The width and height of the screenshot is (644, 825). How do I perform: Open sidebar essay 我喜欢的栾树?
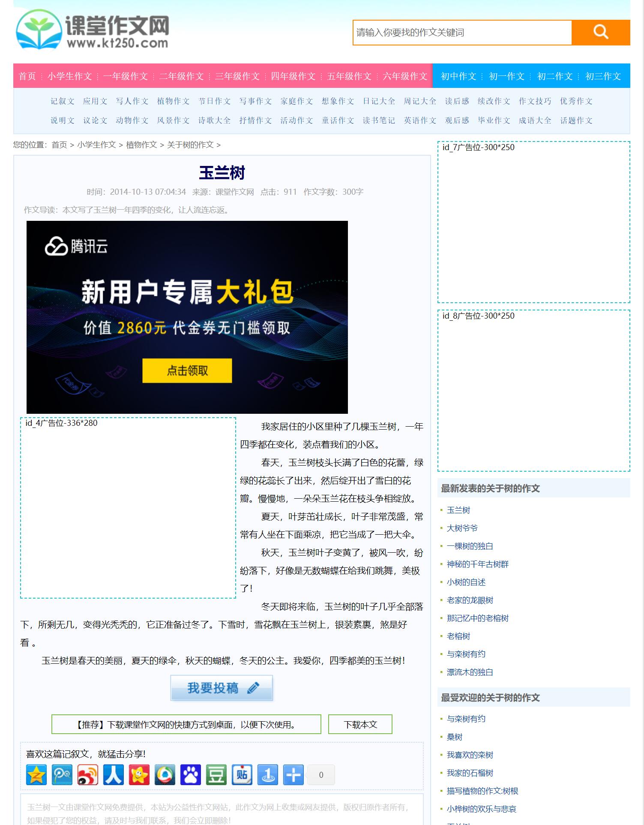click(x=470, y=755)
